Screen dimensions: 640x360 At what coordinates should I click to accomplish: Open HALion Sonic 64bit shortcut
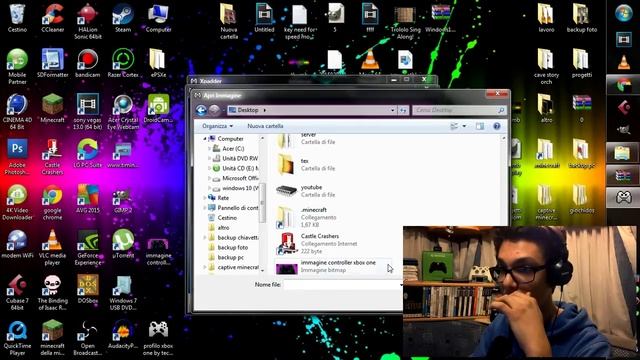(88, 21)
